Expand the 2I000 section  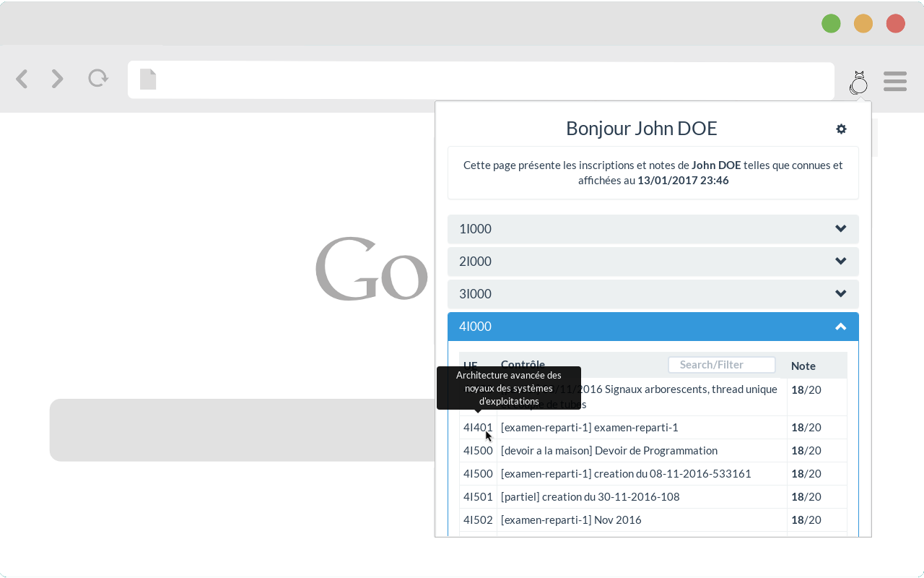click(653, 262)
